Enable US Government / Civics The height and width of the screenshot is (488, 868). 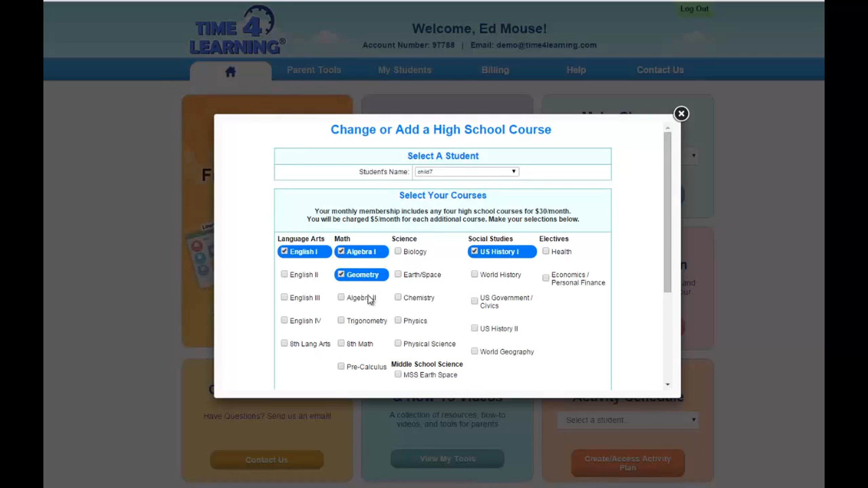tap(475, 301)
